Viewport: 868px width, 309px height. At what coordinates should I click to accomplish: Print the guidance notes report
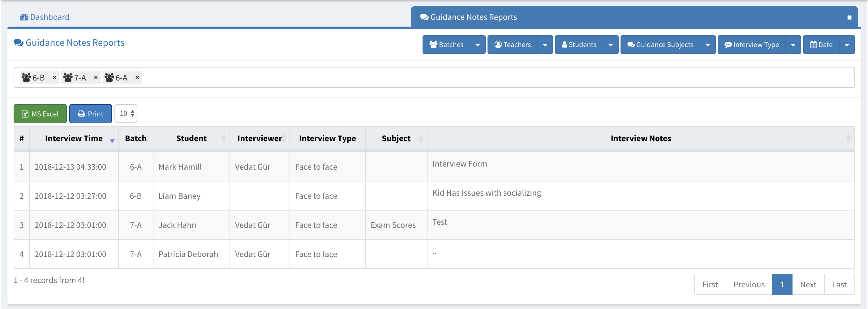tap(90, 114)
